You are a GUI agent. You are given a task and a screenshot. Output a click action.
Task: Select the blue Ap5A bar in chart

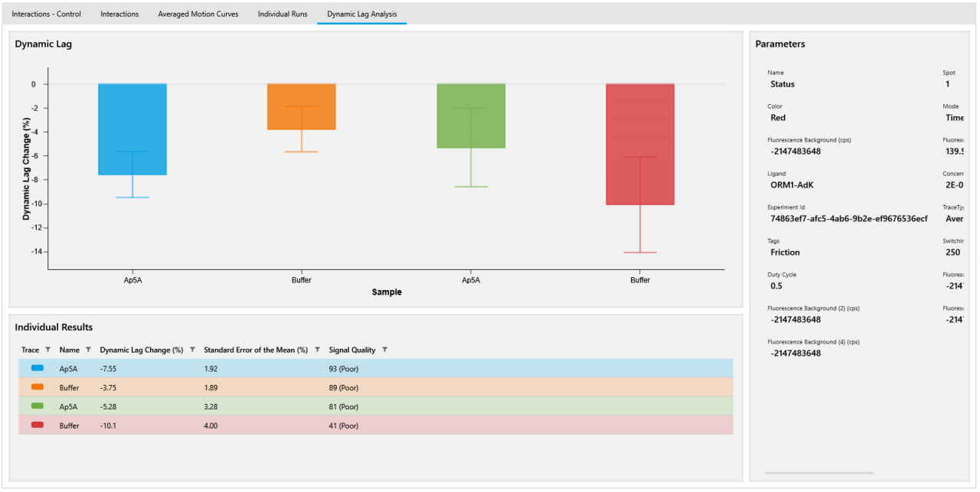pos(132,115)
